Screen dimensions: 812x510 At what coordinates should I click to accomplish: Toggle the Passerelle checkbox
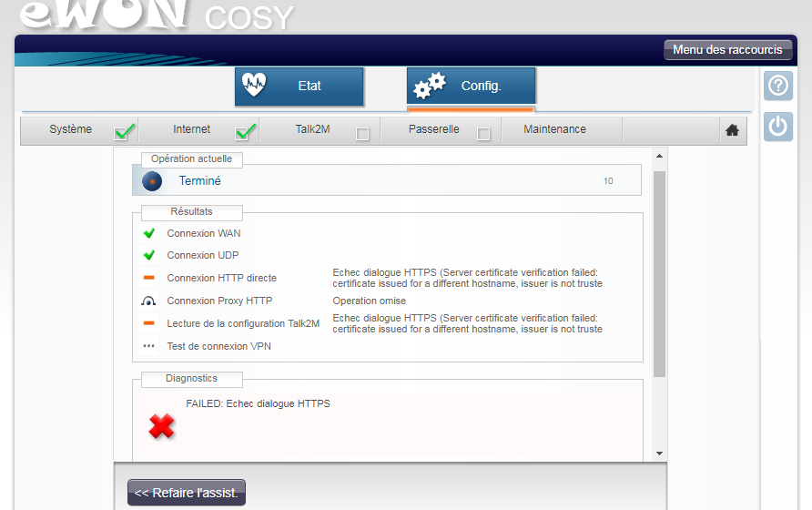pos(484,134)
